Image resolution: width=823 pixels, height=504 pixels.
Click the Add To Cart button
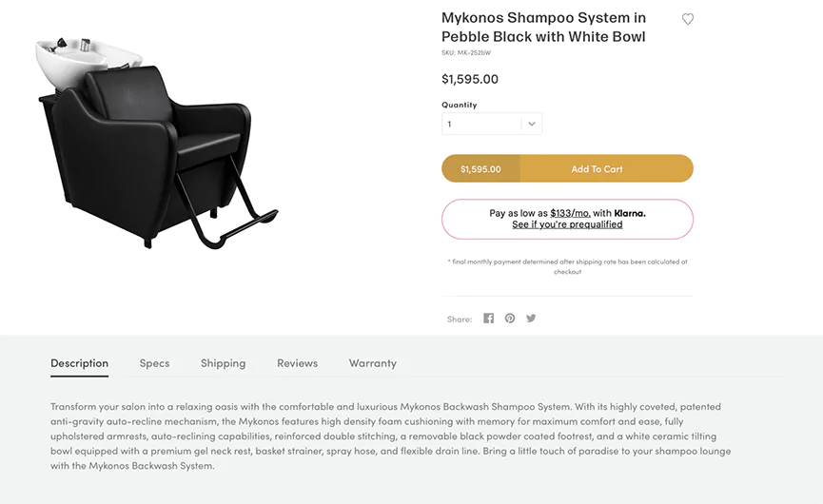597,169
